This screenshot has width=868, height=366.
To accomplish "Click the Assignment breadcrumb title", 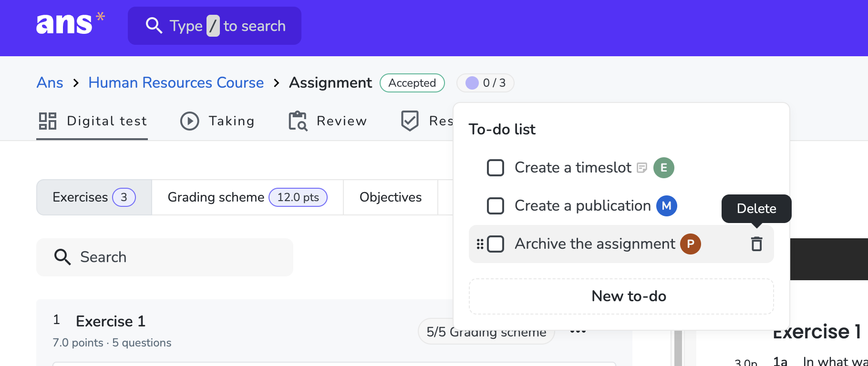I will tap(331, 83).
